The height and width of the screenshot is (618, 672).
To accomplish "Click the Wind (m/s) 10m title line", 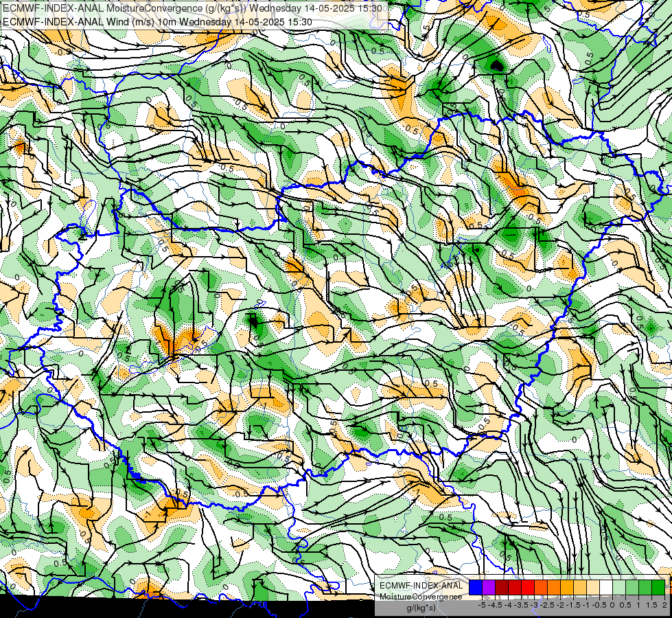I will (x=157, y=22).
